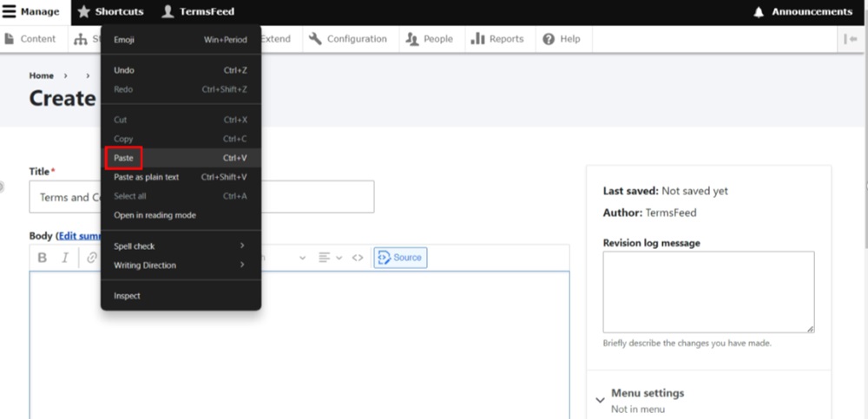Click the Shortcuts star item
Screen dimensions: 868x419
110,11
